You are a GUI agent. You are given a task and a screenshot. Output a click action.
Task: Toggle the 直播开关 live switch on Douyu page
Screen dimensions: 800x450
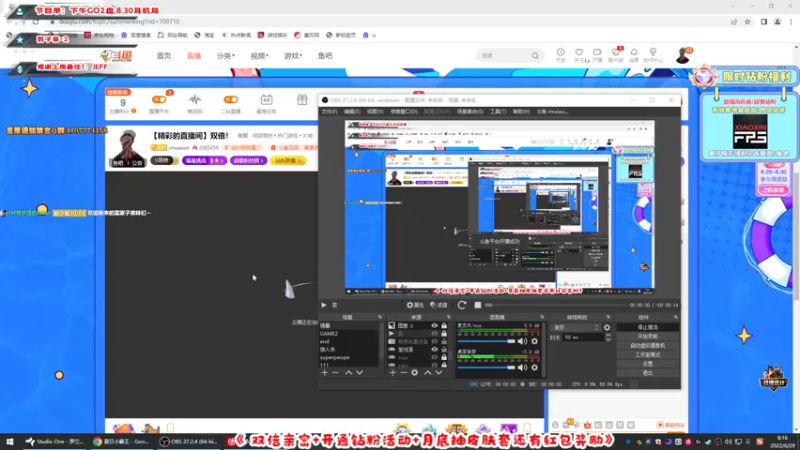(x=159, y=99)
